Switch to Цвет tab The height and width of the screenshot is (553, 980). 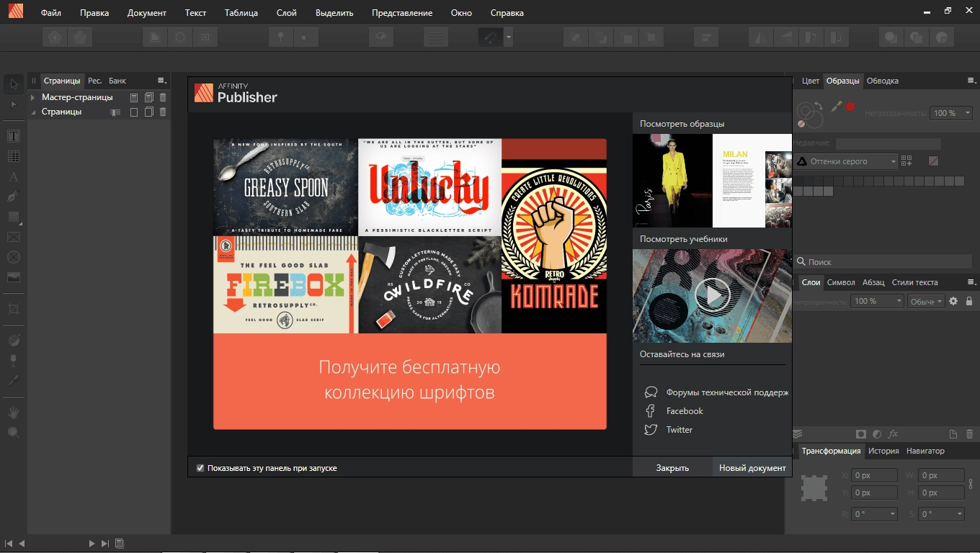(811, 81)
